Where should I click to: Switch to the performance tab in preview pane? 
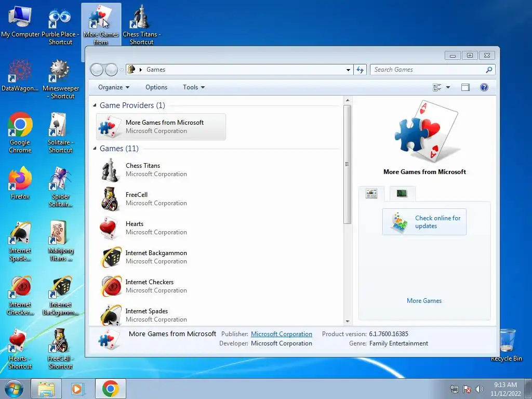(x=402, y=193)
